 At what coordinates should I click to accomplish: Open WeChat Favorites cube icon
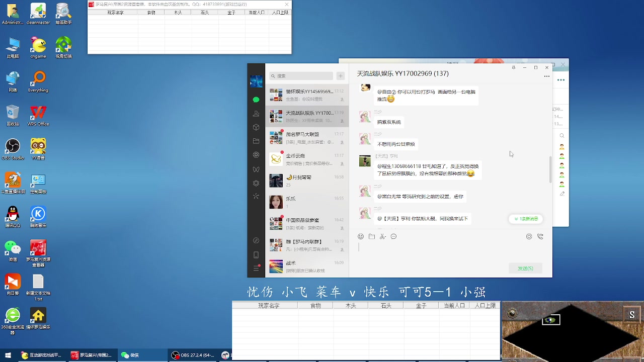coord(256,127)
